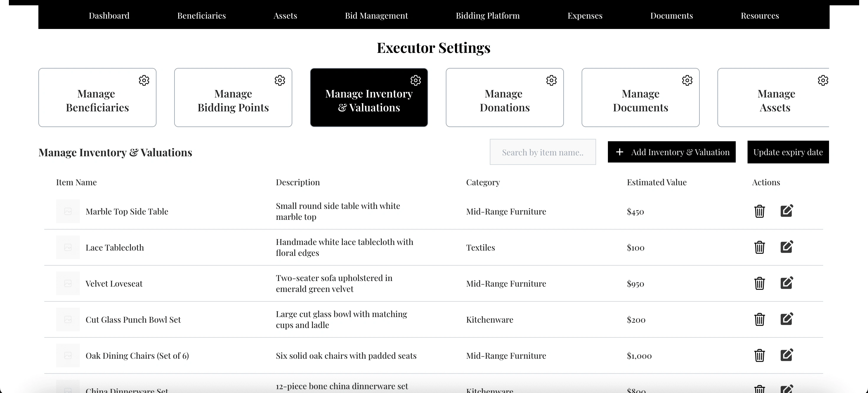Click Oak Dining Chairs (Set of 6) name
This screenshot has height=393, width=868.
pos(137,356)
